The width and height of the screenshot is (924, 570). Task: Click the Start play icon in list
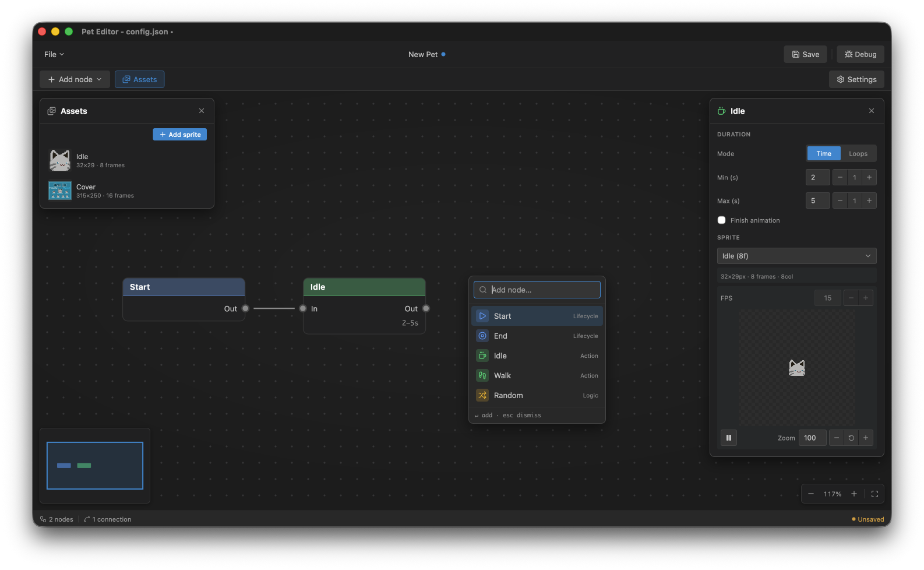482,316
